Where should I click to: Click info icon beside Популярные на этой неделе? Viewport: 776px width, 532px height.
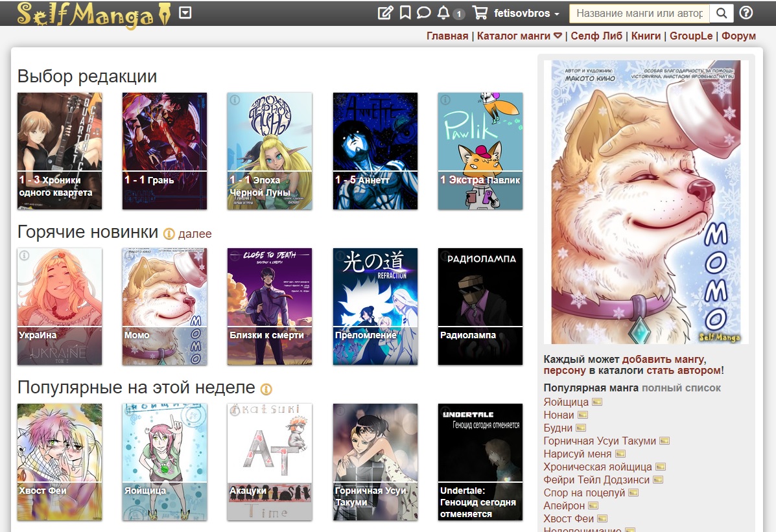(266, 389)
